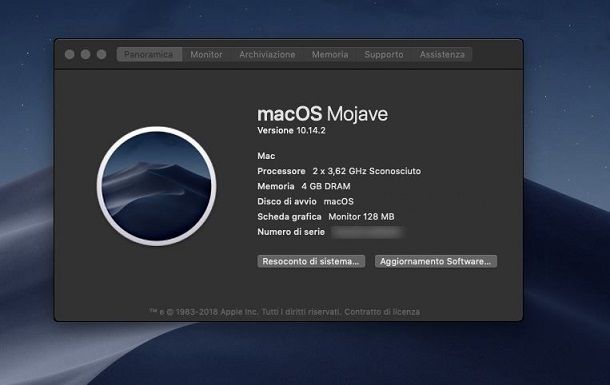Click the window zoom button
This screenshot has width=610, height=385.
(102, 54)
